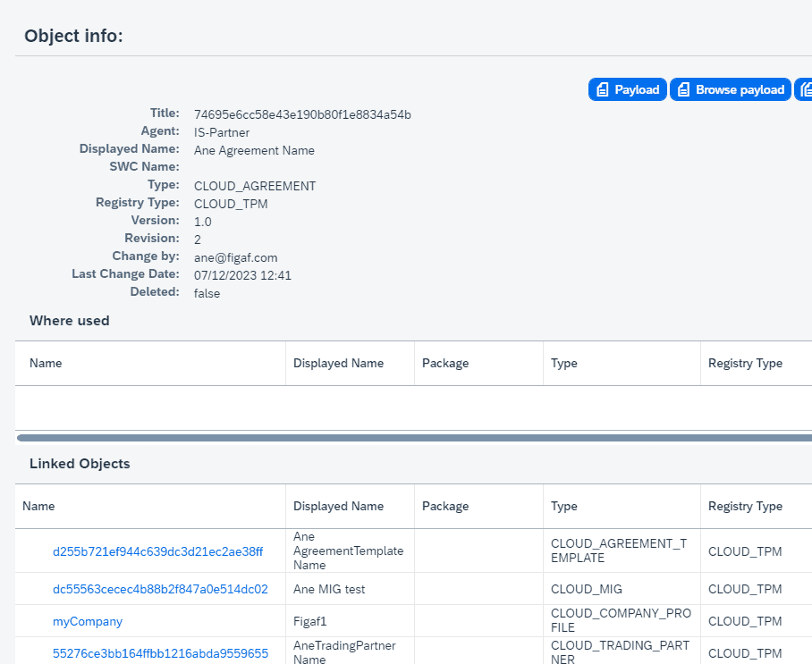The width and height of the screenshot is (812, 664).
Task: Click the displayed name 'Ane Agreement Name'
Action: pyautogui.click(x=254, y=151)
